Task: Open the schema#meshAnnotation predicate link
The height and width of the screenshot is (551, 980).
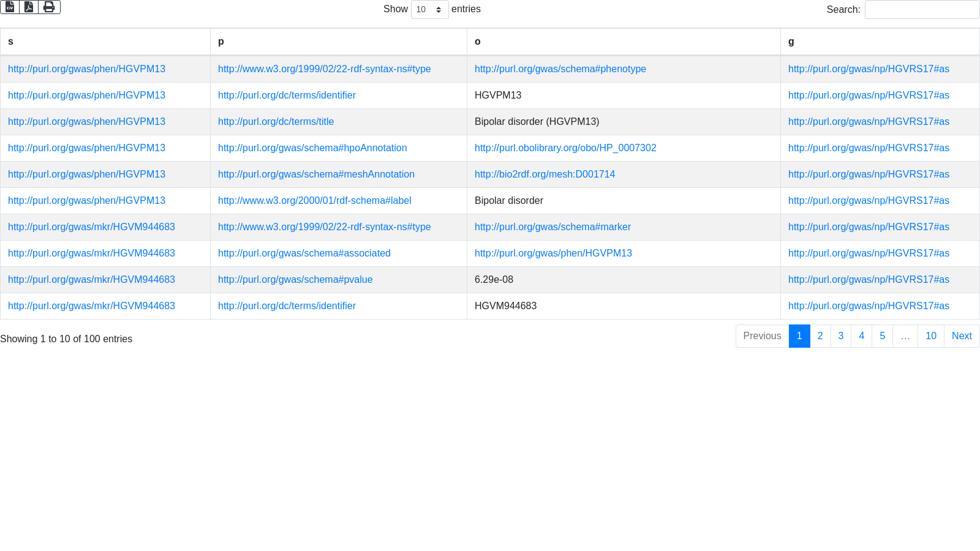Action: pyautogui.click(x=316, y=174)
